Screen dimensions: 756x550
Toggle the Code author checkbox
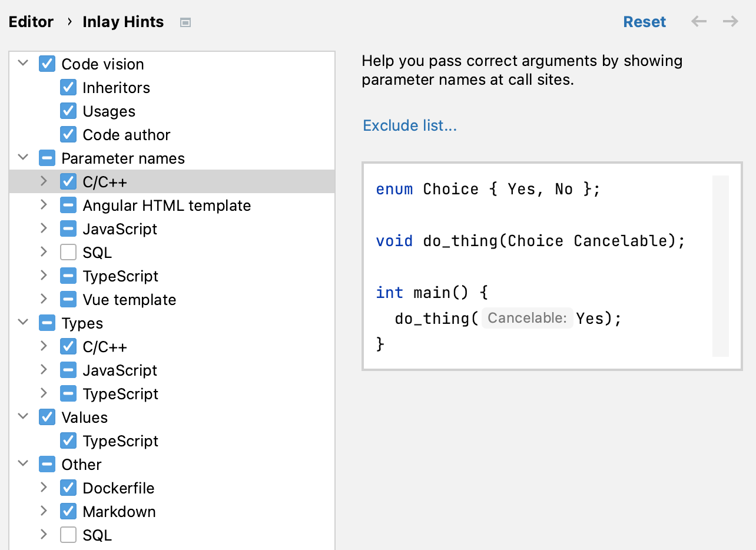click(68, 134)
